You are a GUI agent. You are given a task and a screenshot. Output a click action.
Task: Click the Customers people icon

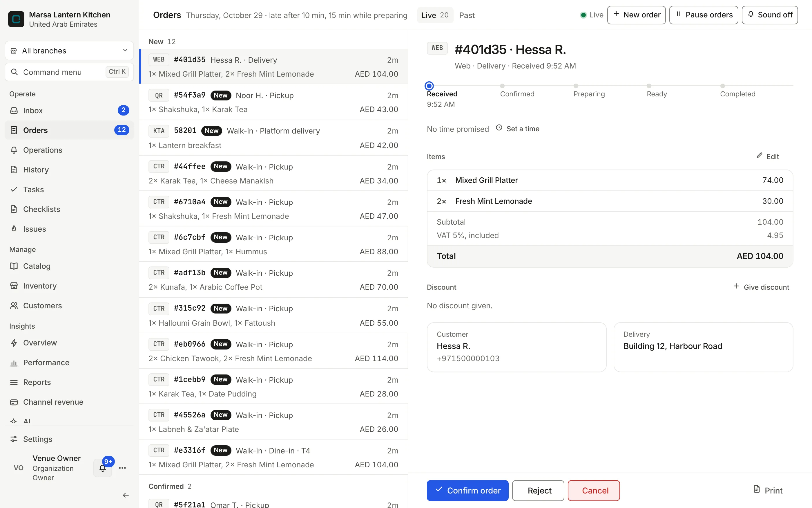tap(14, 306)
